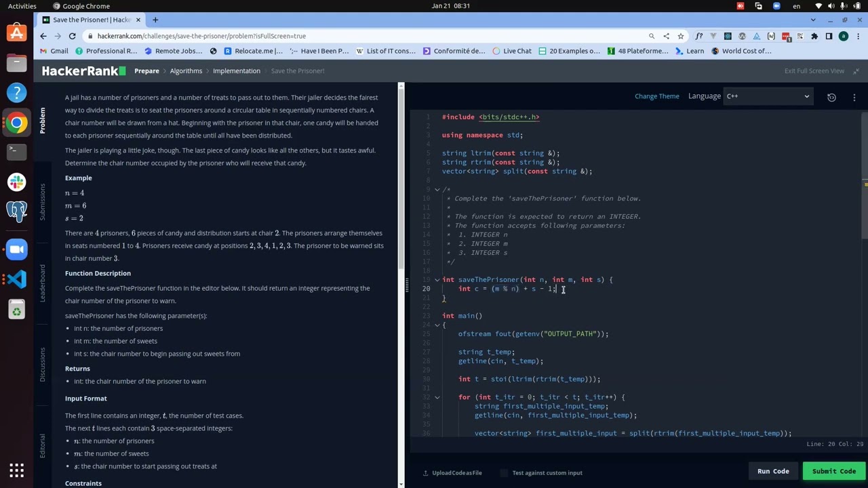This screenshot has width=868, height=488.
Task: Click the Submit Code button
Action: (834, 471)
